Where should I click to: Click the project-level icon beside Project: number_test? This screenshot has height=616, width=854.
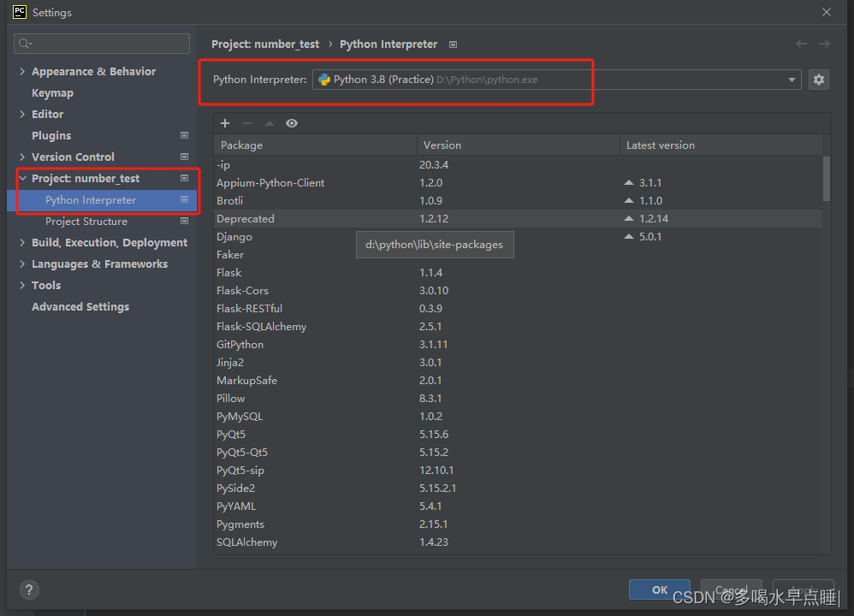pyautogui.click(x=184, y=178)
